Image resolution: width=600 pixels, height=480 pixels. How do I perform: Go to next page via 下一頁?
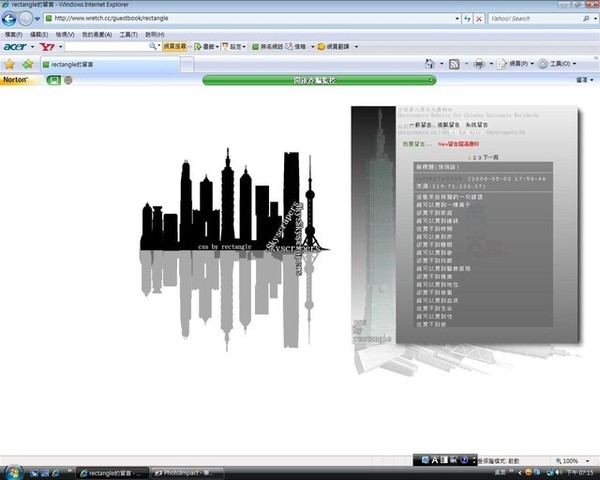pos(491,158)
